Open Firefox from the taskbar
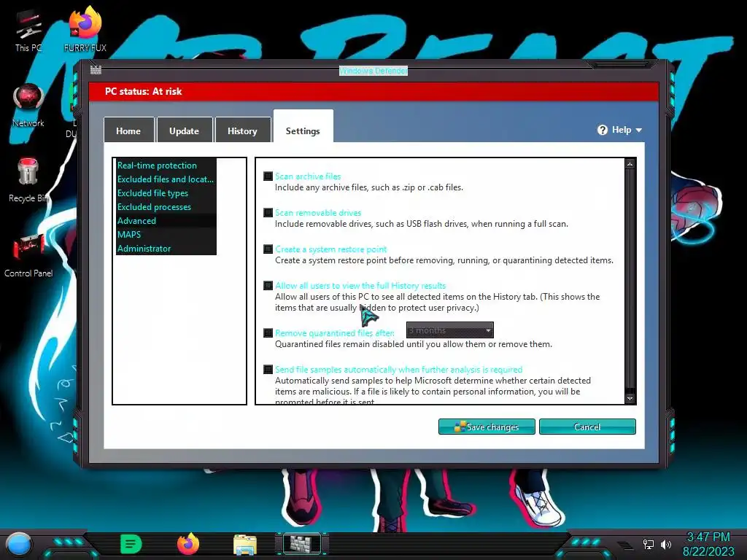Viewport: 747px width, 560px height. 188,544
